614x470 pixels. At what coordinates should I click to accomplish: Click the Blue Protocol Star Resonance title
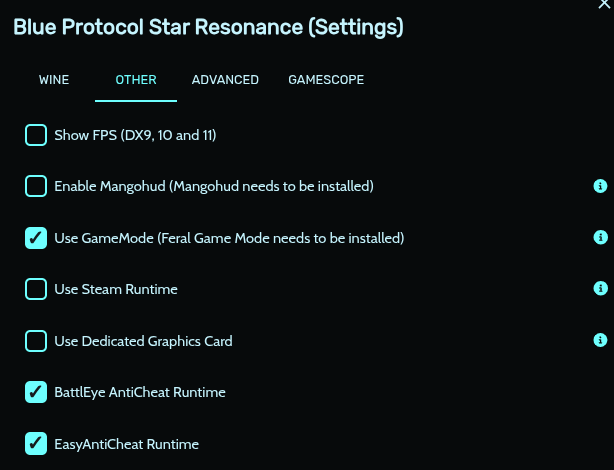[x=208, y=27]
